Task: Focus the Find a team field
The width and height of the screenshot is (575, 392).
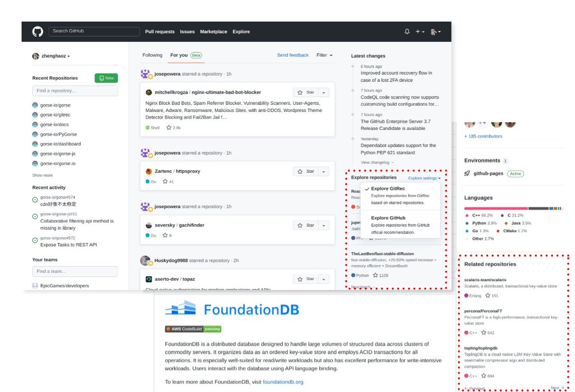Action: pos(75,271)
